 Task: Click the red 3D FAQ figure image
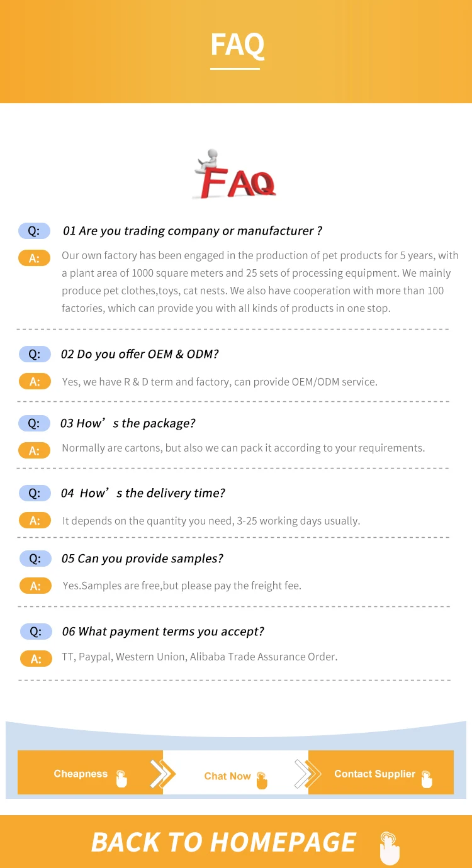coord(234,175)
